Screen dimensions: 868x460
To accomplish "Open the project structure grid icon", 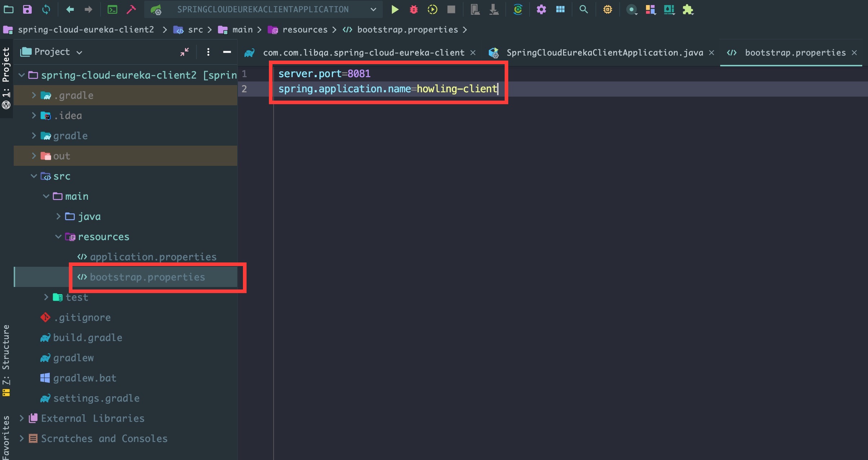I will click(560, 9).
